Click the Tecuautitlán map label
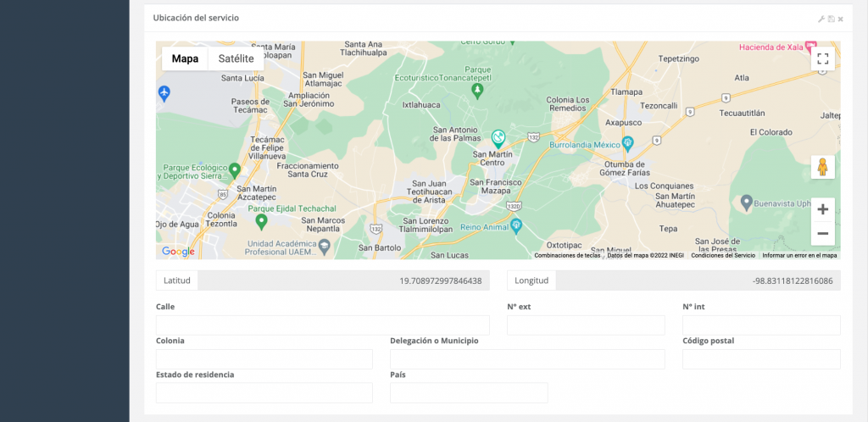Screen dimensions: 868x422 742,113
